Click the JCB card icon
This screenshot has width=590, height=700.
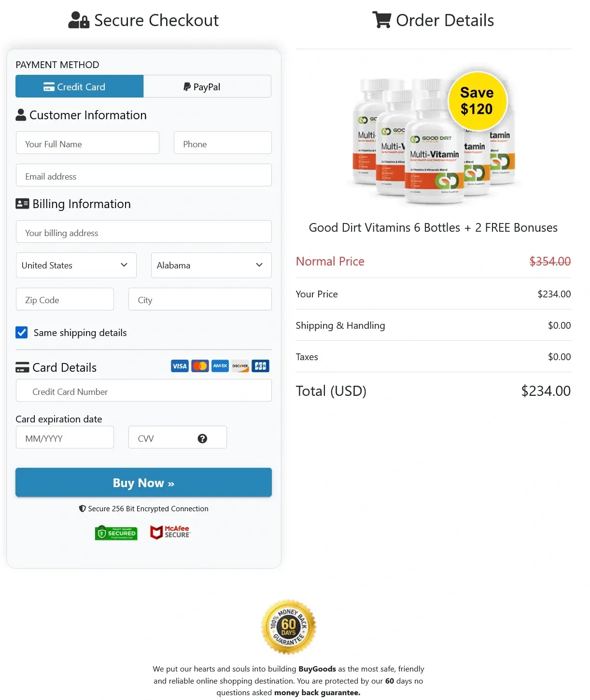260,365
